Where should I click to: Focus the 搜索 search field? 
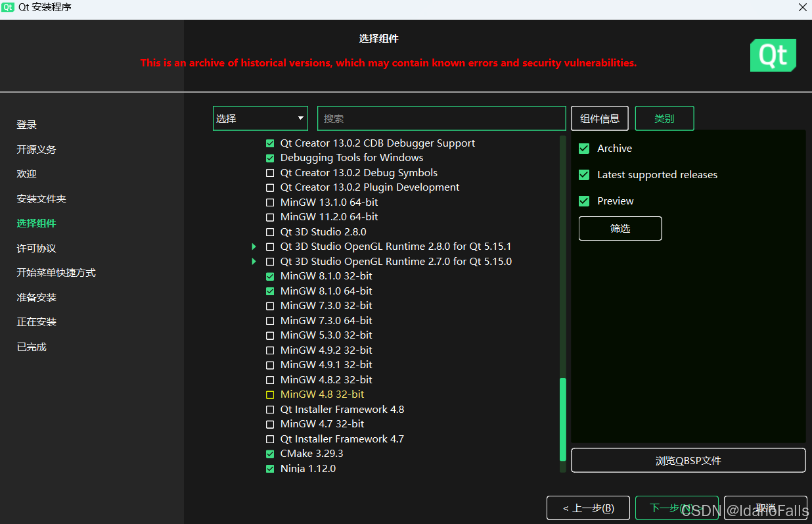click(441, 118)
